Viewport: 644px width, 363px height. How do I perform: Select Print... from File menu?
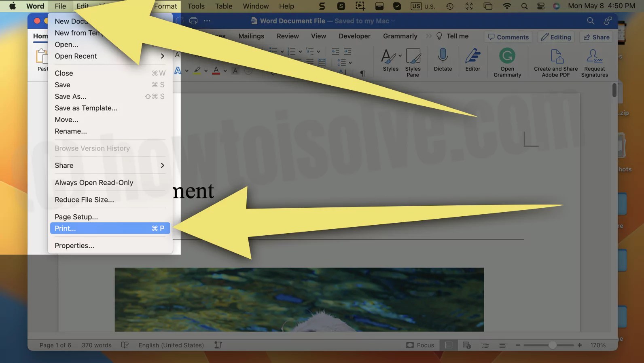(x=110, y=228)
